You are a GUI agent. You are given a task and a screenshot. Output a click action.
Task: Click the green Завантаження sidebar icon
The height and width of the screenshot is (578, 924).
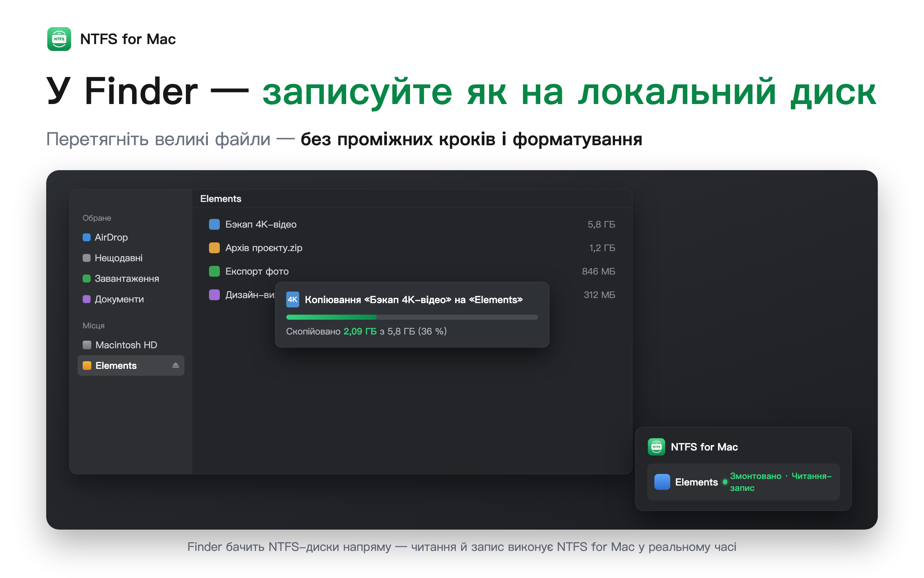[87, 279]
